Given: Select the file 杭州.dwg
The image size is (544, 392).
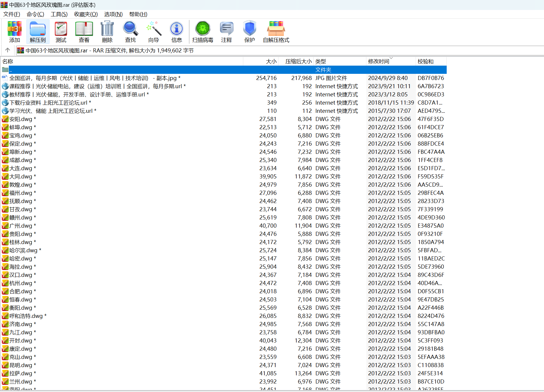Looking at the screenshot, I should (23, 283).
